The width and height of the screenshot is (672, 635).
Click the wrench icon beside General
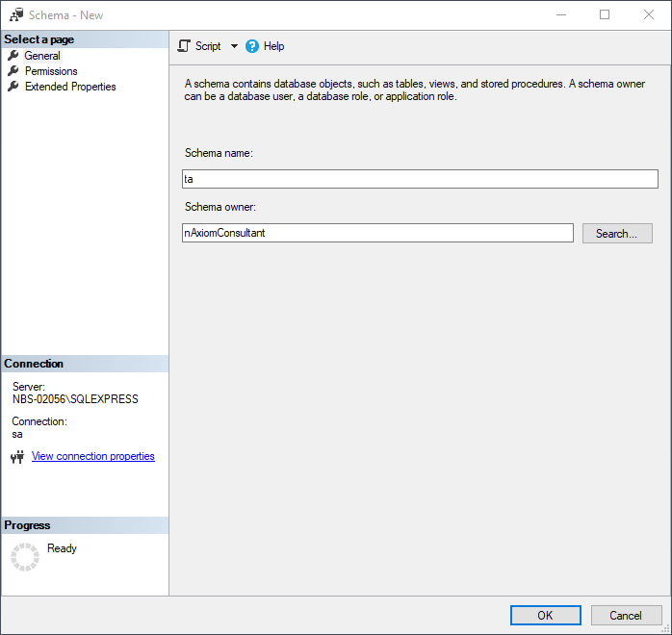(x=13, y=56)
